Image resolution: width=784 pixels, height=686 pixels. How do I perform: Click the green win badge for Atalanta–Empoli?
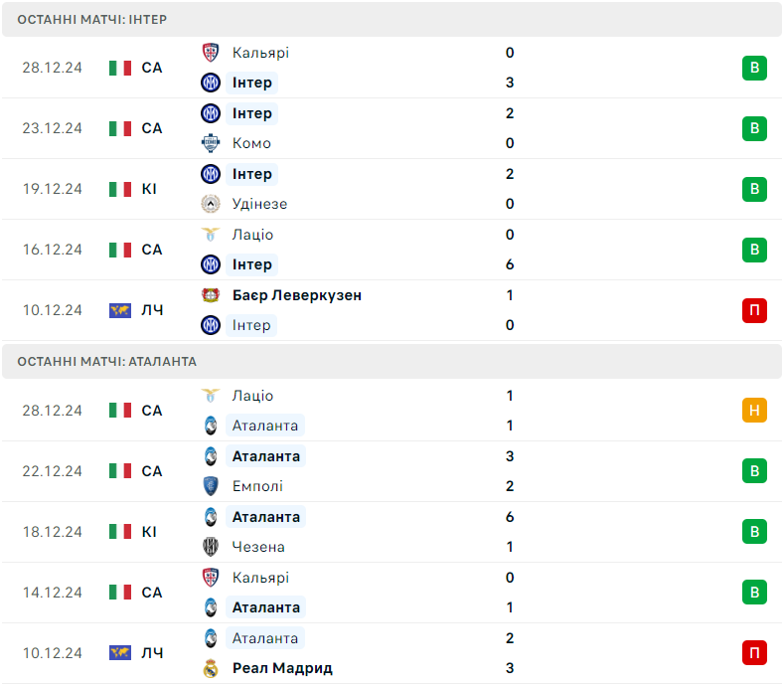click(x=754, y=471)
